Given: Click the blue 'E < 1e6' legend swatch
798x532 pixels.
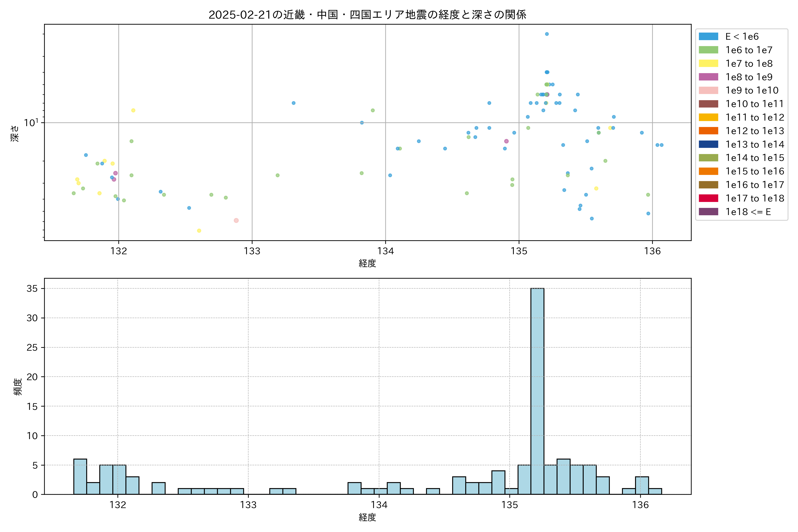Looking at the screenshot, I should [708, 37].
